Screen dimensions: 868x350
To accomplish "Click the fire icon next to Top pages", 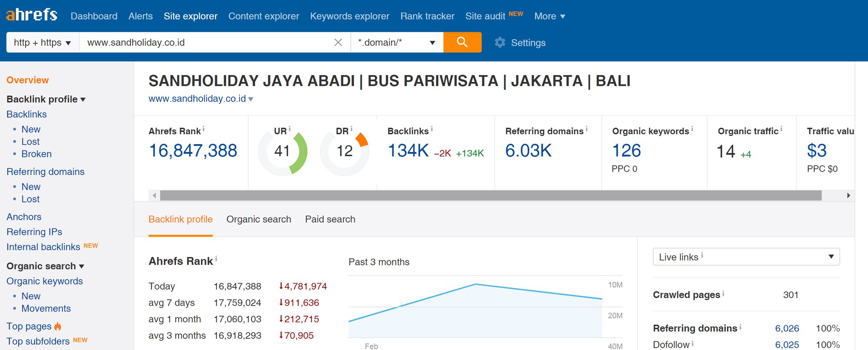I will (x=58, y=326).
